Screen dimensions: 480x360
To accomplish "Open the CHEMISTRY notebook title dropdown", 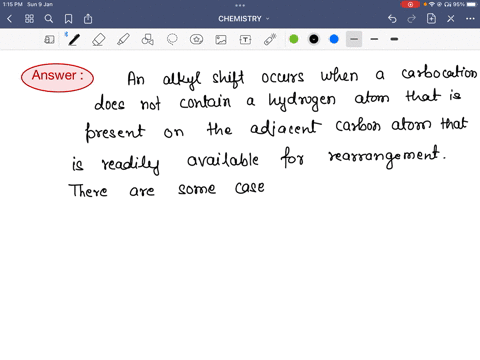I will pos(244,19).
